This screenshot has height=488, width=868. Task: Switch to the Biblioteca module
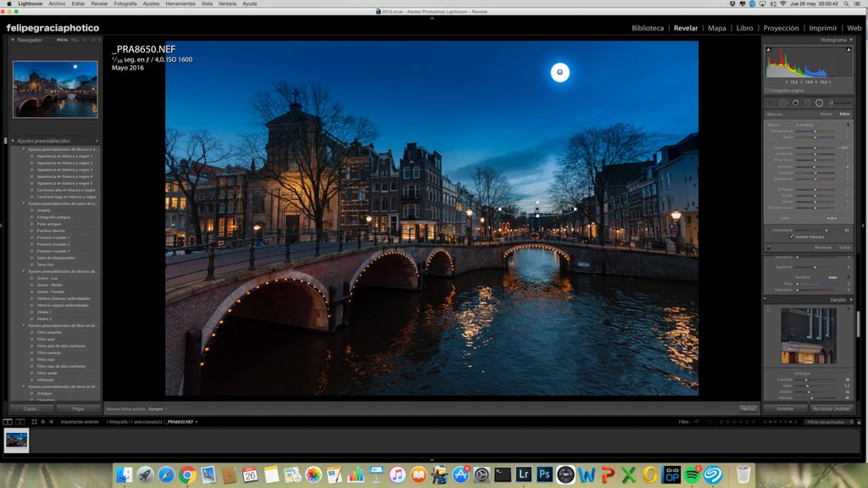click(648, 28)
